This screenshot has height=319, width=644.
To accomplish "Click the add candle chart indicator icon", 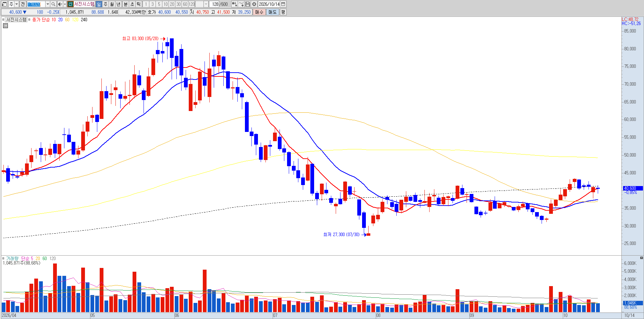I will tap(235, 4).
